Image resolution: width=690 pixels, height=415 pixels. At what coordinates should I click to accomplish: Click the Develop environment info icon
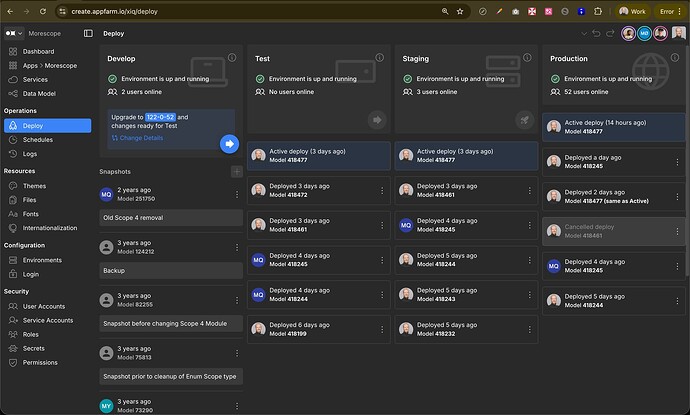pos(232,58)
